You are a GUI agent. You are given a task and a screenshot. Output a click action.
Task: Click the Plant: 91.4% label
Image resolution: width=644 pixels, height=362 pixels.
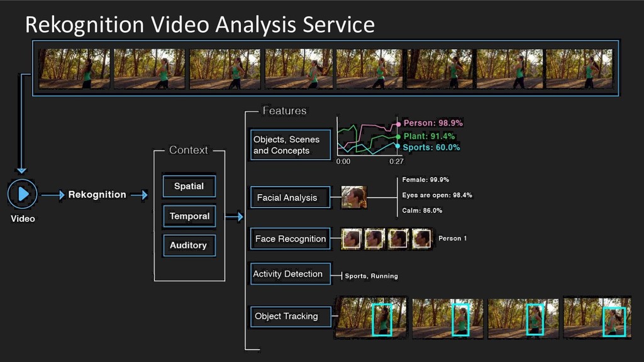(429, 136)
